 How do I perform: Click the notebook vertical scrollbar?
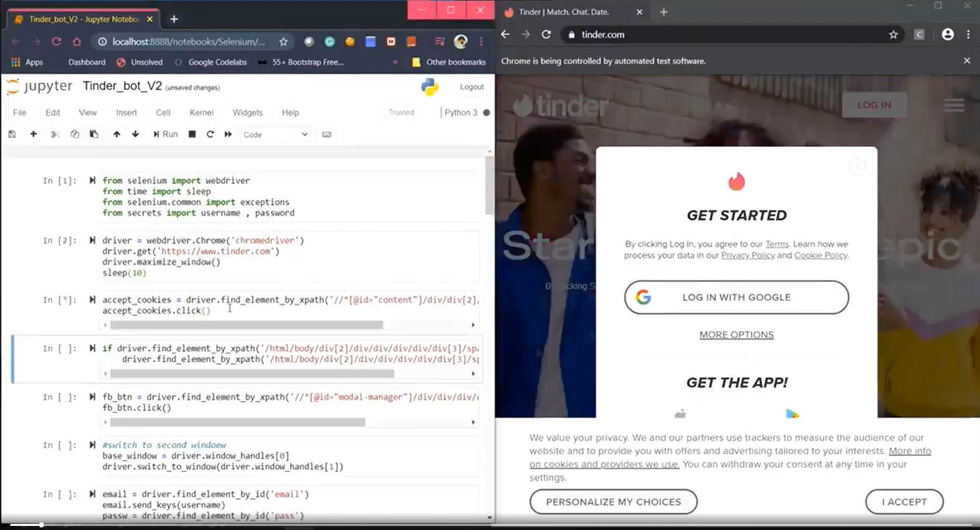coord(489,185)
